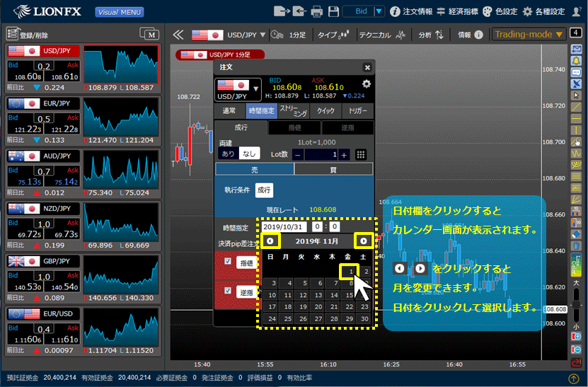Select 売 sell side
The image size is (588, 387).
[x=255, y=170]
